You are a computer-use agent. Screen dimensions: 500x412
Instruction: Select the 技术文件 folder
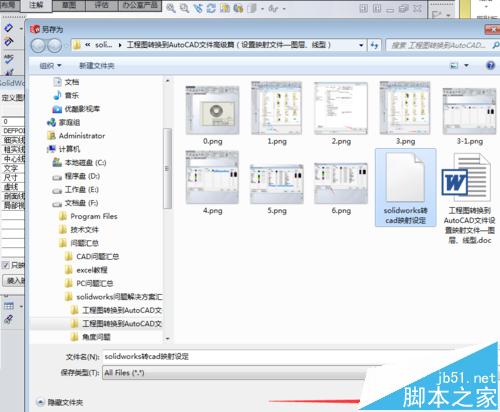79,230
